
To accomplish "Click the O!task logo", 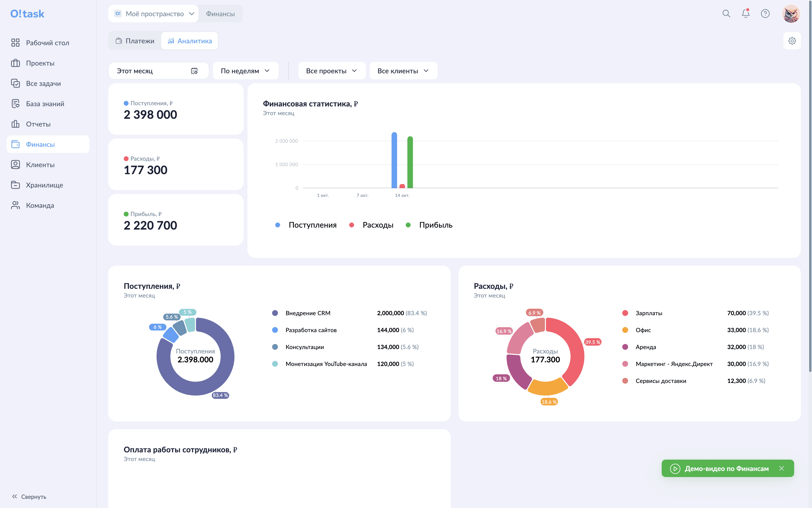I will (27, 14).
